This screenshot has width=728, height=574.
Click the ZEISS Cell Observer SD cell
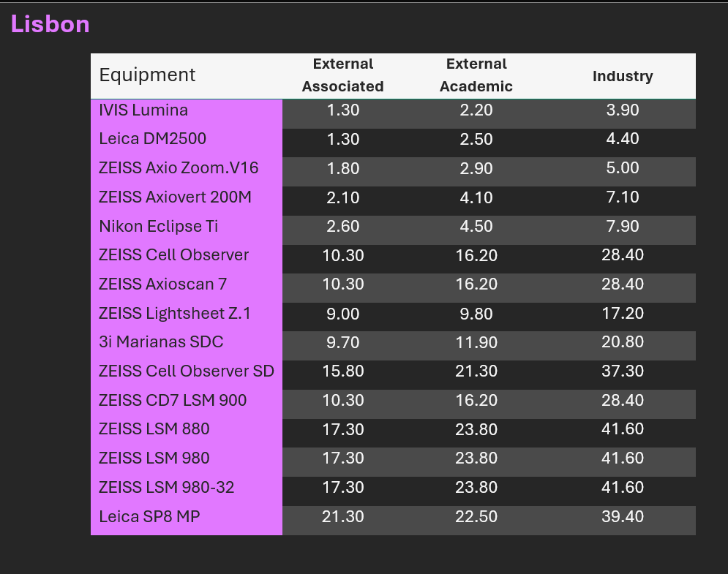(186, 371)
